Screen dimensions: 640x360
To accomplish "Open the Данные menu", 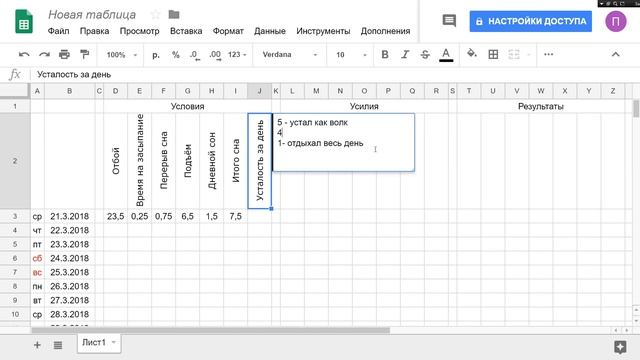I will tap(270, 31).
